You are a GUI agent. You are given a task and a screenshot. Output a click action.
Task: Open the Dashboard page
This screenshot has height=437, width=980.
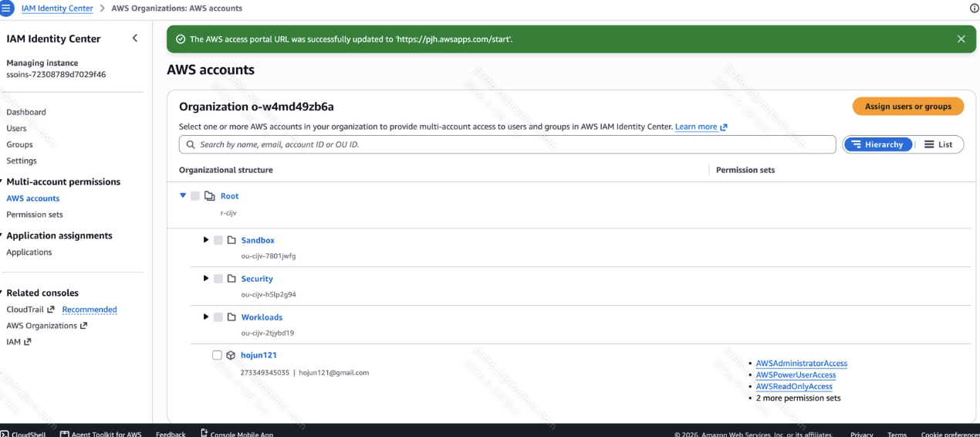click(x=26, y=112)
